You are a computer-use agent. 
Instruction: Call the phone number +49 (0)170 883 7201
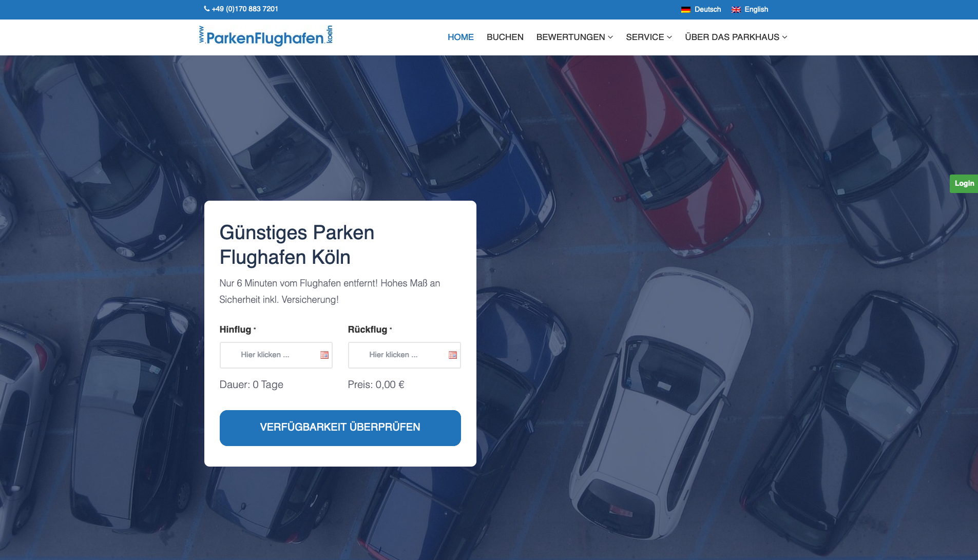click(245, 9)
